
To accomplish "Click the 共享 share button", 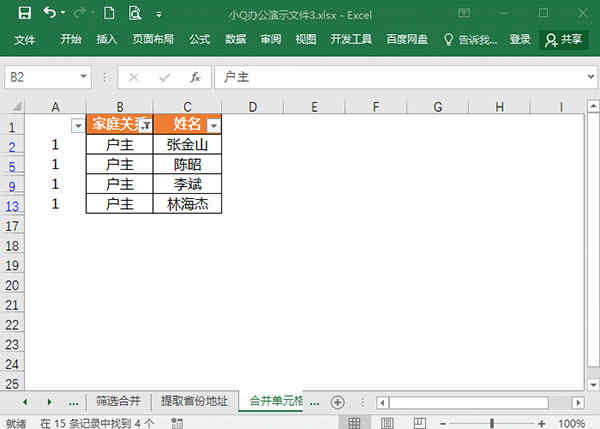I will 564,39.
